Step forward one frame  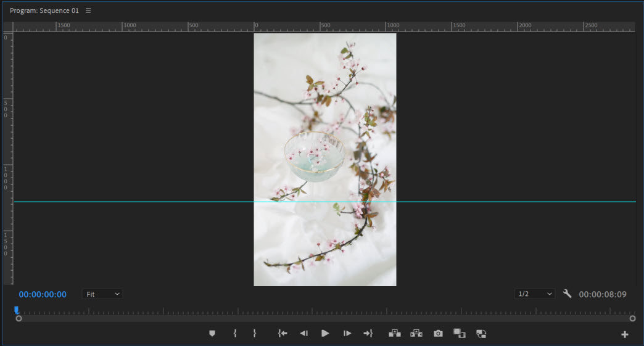(347, 333)
